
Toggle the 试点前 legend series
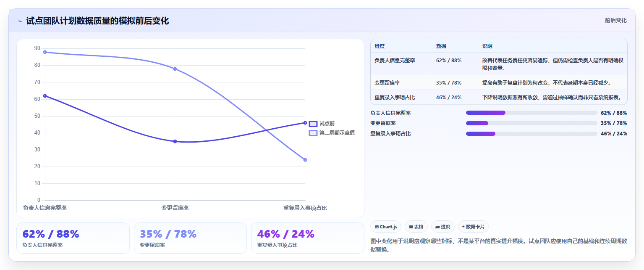(322, 124)
